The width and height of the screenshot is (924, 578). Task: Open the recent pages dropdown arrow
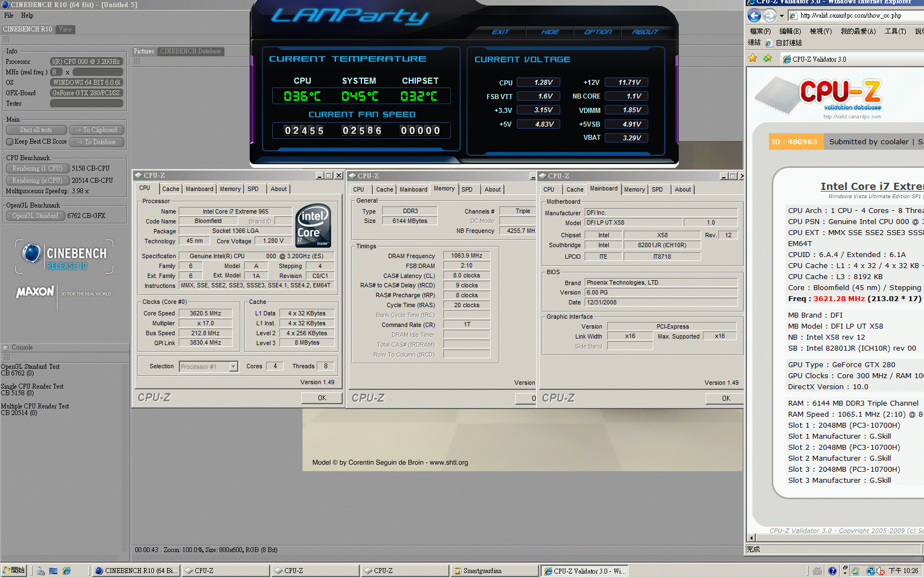(782, 16)
